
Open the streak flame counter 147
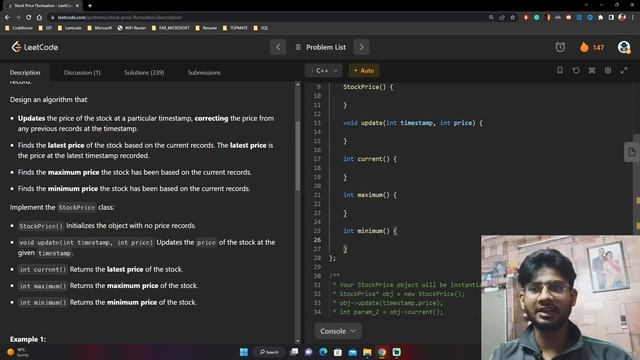(x=591, y=47)
